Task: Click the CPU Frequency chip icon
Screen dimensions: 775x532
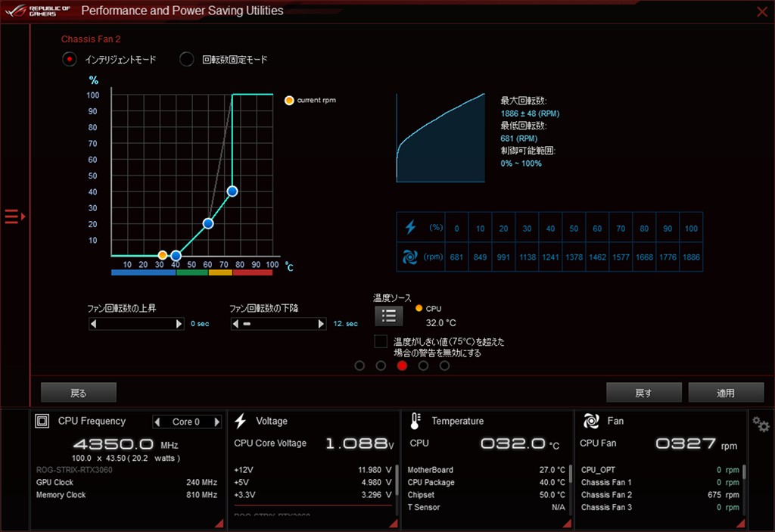Action: tap(42, 421)
